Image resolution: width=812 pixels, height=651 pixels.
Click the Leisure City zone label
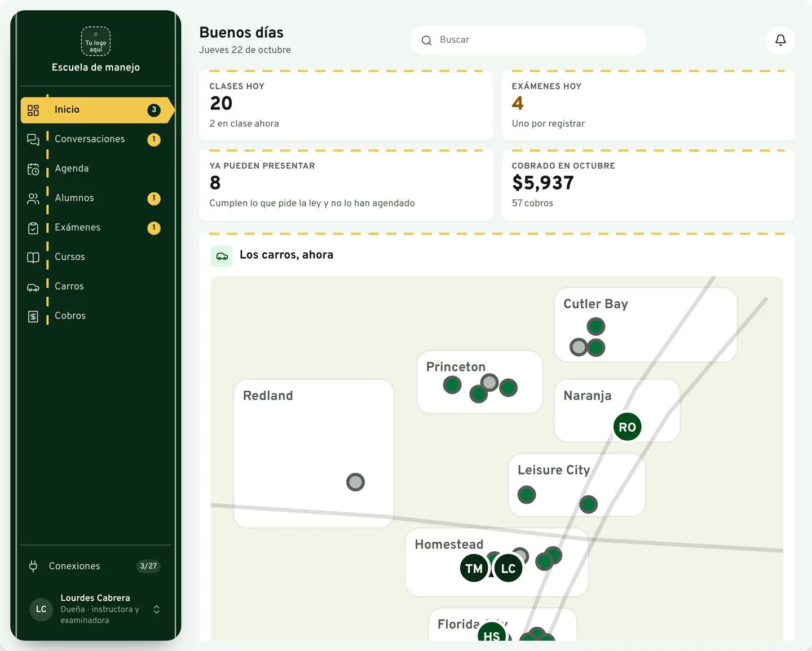pos(554,470)
